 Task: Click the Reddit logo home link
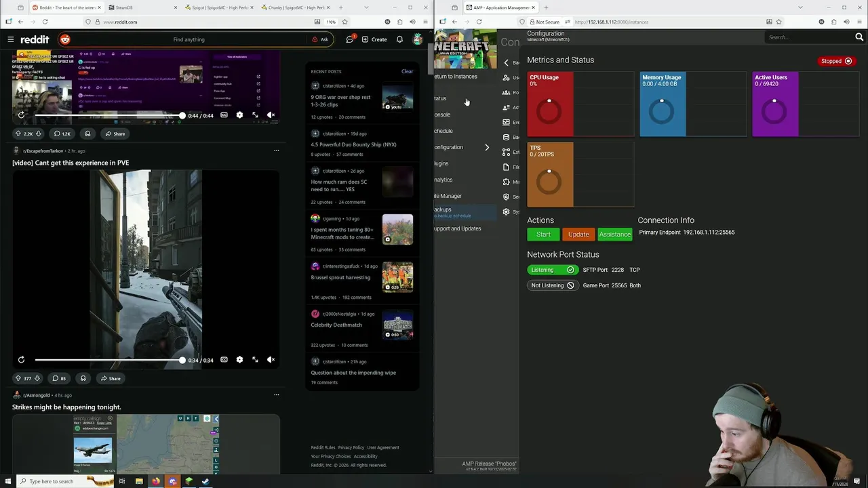coord(34,39)
